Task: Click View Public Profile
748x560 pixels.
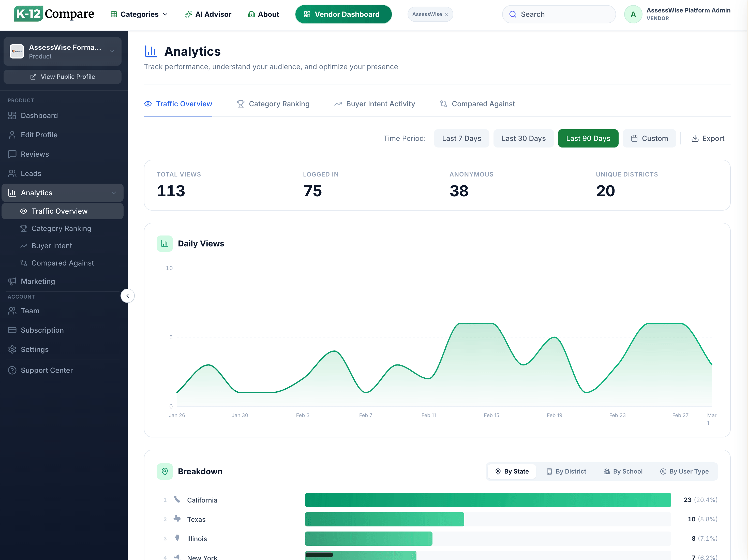Action: (x=63, y=77)
